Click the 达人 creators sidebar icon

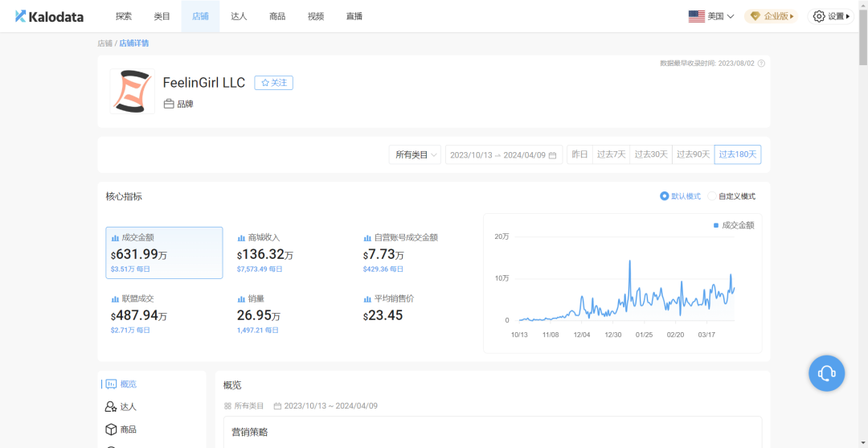(111, 407)
